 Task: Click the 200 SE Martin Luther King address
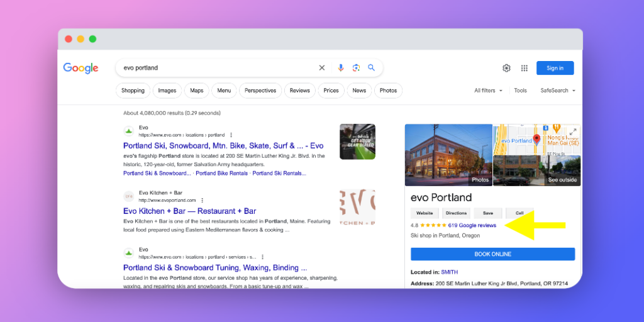point(501,284)
